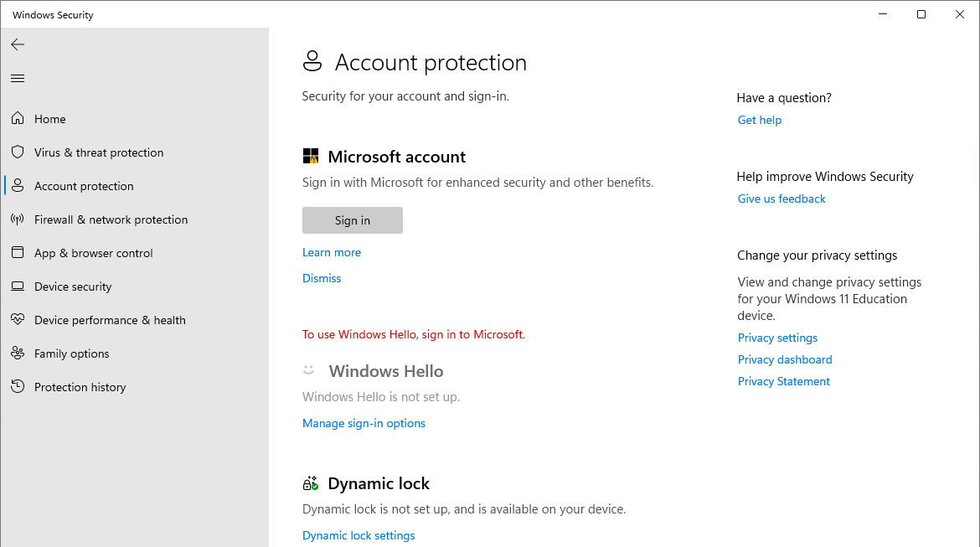Open Manage sign-in options

click(x=364, y=423)
